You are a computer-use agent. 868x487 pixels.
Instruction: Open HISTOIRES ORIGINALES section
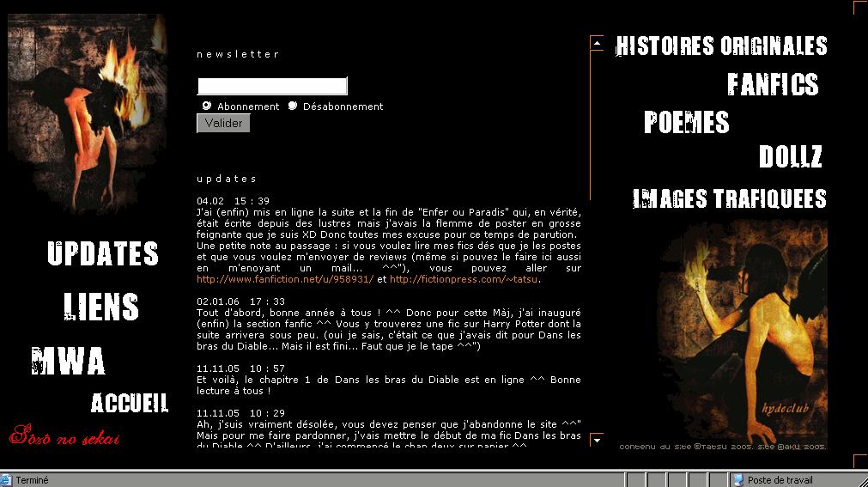(x=721, y=46)
